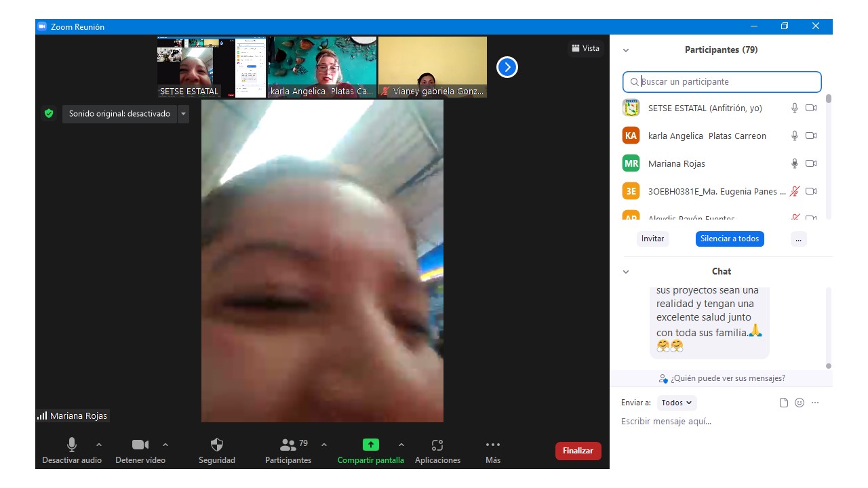The image size is (868, 488).
Task: Show next video thumbnails with arrow
Action: [507, 67]
